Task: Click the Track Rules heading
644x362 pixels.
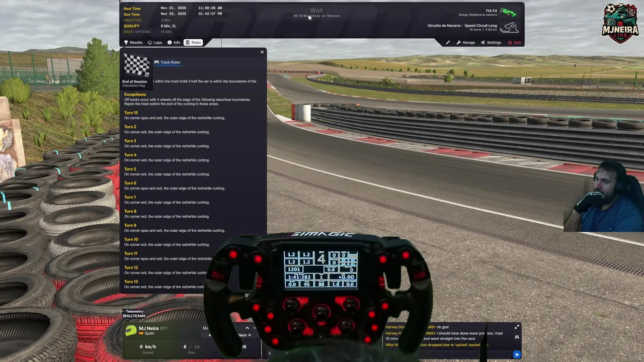Action: click(x=170, y=62)
